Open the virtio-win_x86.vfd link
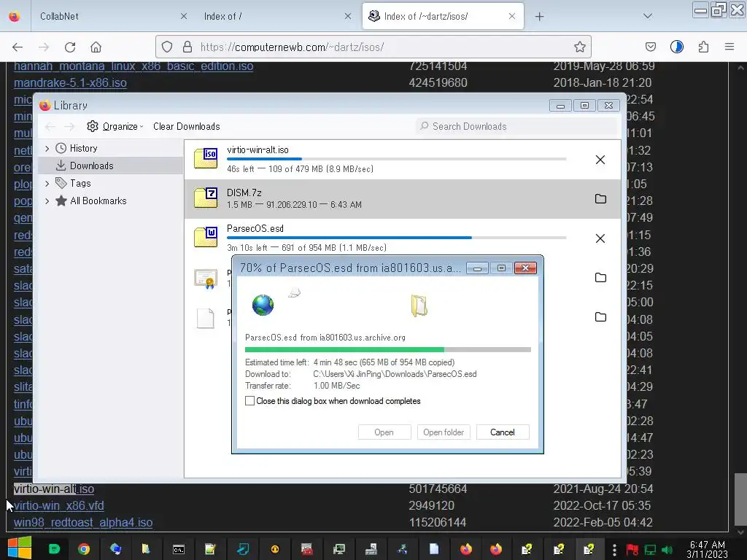The height and width of the screenshot is (560, 747). (58, 506)
